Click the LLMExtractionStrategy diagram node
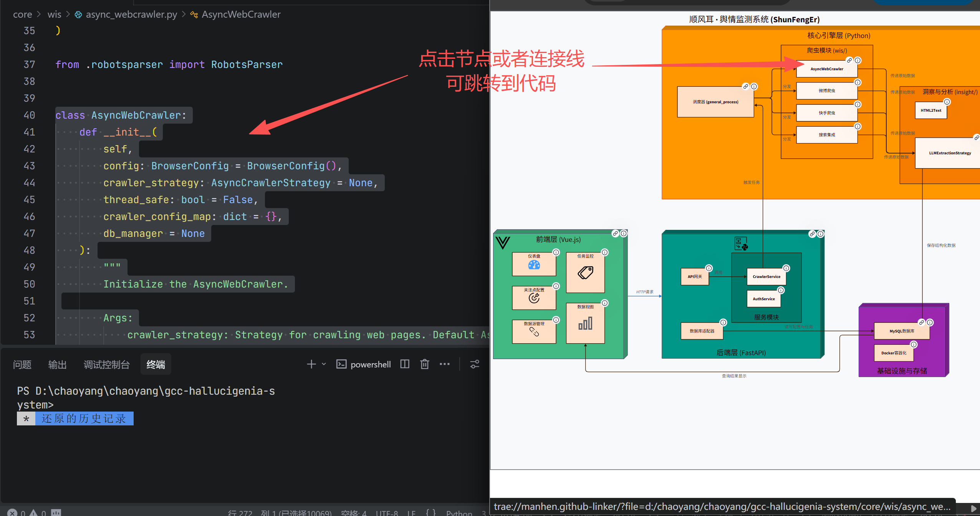 coord(949,153)
